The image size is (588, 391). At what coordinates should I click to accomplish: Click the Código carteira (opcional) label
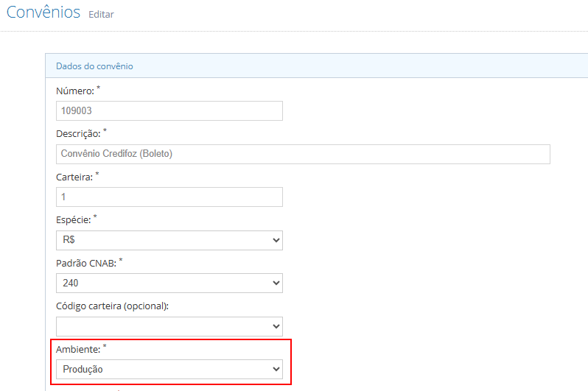tap(112, 306)
